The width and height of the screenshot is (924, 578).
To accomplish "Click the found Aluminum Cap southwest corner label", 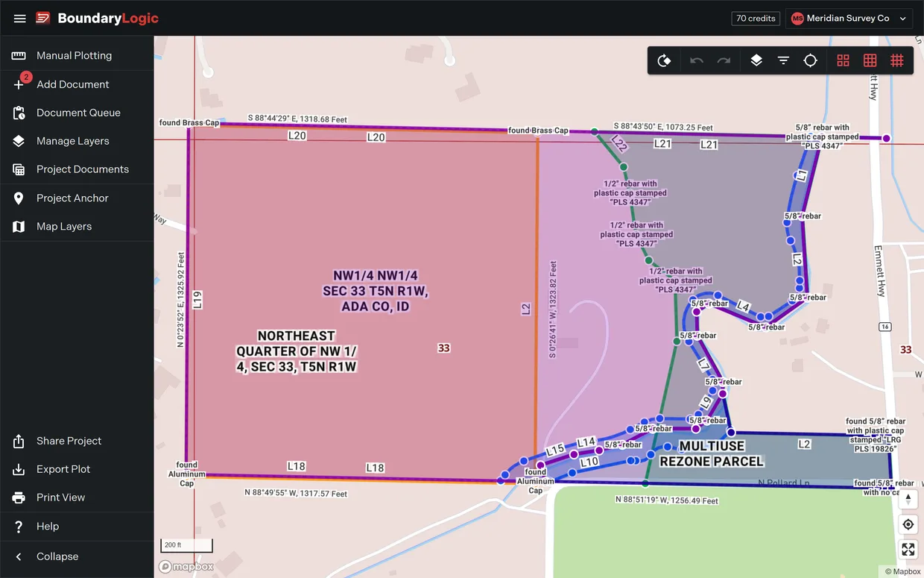I will pos(186,474).
